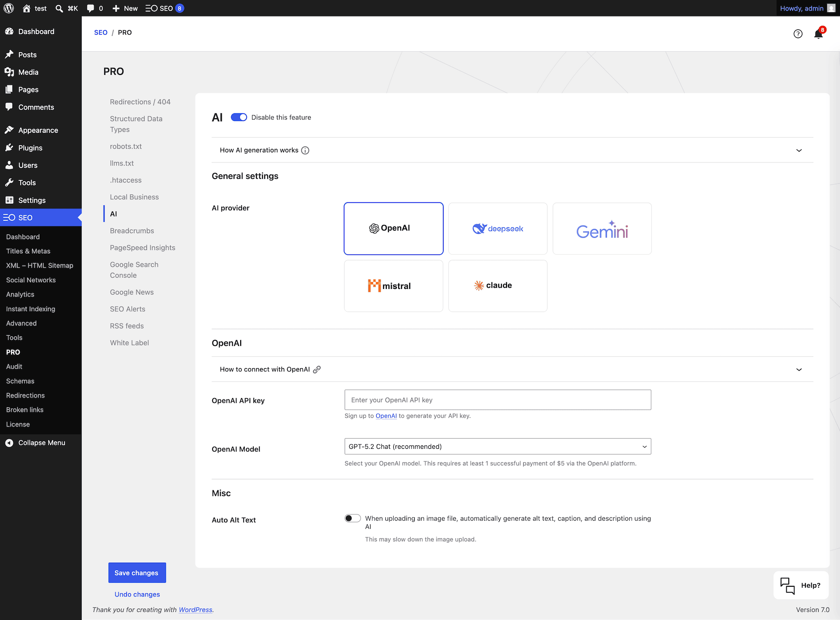Open llms.txt settings tab
This screenshot has width=840, height=620.
click(122, 163)
